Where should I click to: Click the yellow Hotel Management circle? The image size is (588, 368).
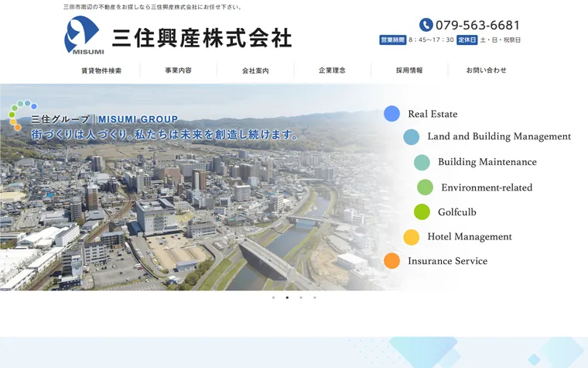(x=412, y=237)
